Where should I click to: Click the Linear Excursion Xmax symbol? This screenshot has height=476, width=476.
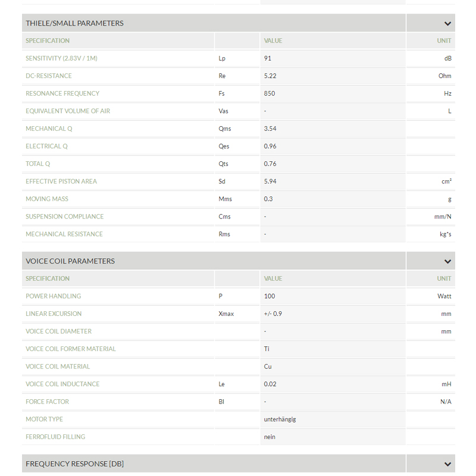pos(226,314)
